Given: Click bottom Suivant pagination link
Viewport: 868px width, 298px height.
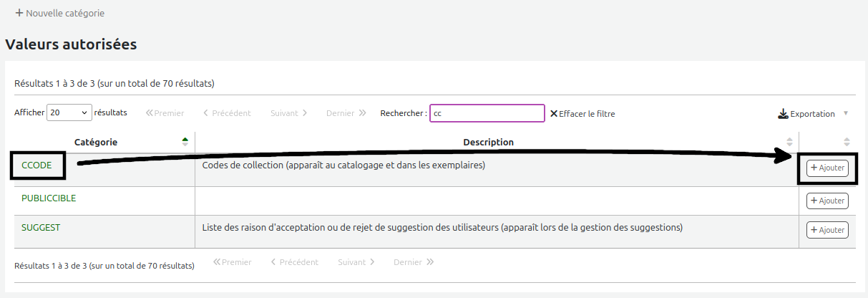Looking at the screenshot, I should 356,262.
